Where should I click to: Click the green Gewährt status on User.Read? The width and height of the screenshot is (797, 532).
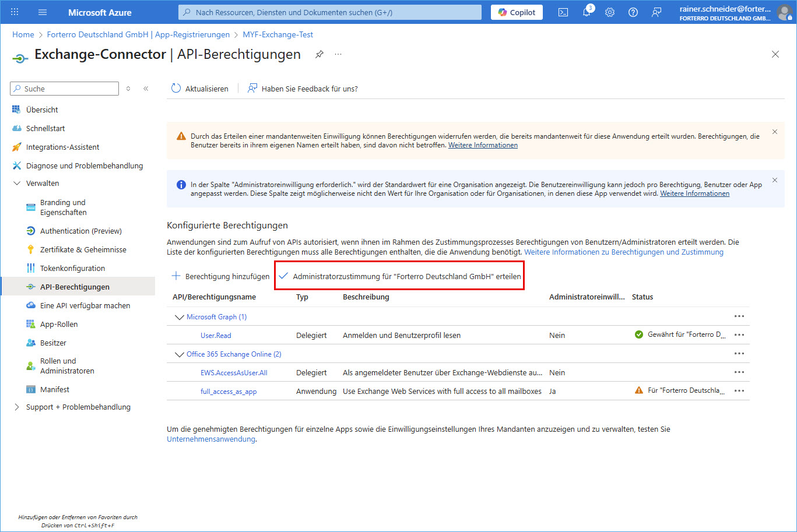680,334
